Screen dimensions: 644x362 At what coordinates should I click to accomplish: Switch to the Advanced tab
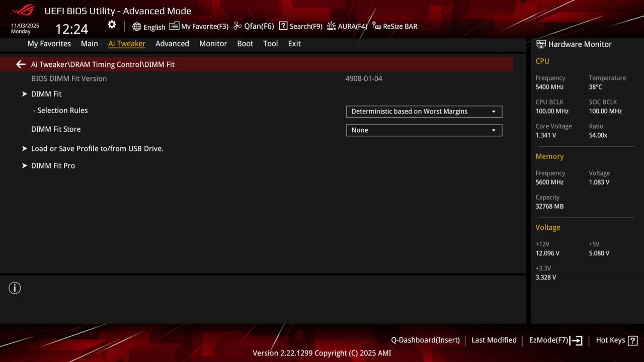coord(172,44)
